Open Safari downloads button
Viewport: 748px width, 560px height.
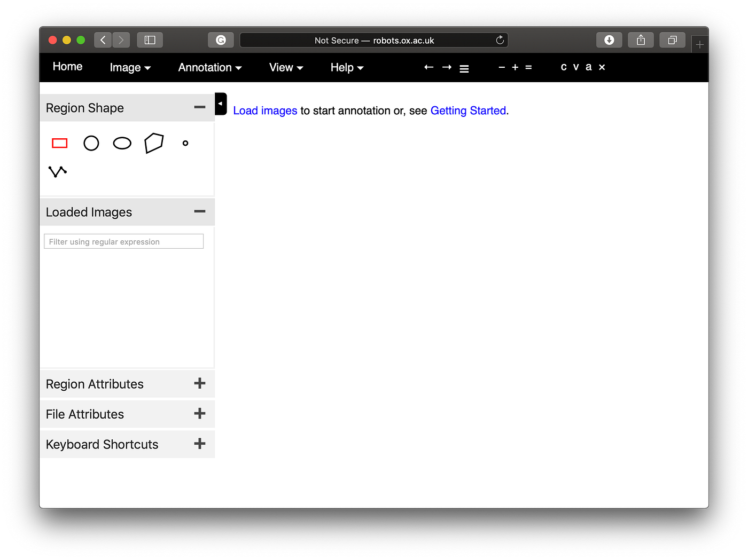pyautogui.click(x=609, y=40)
